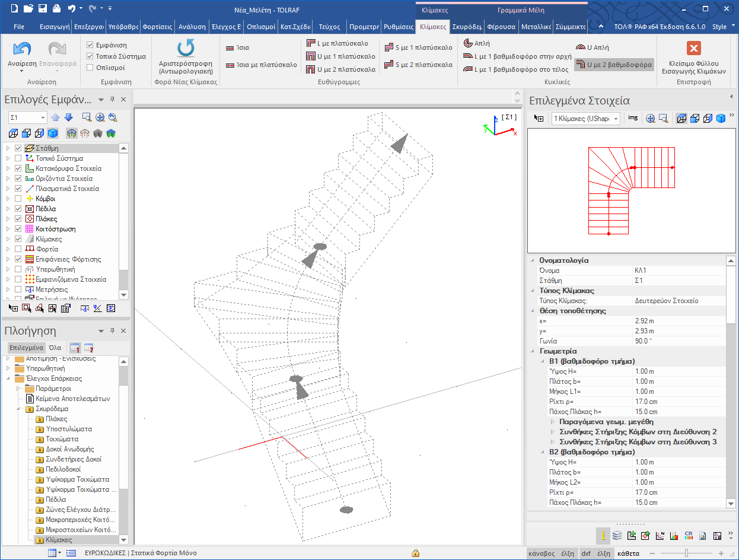Choose U με 2 βαθμιδοφόρα stair type
The image size is (739, 560).
tap(614, 65)
